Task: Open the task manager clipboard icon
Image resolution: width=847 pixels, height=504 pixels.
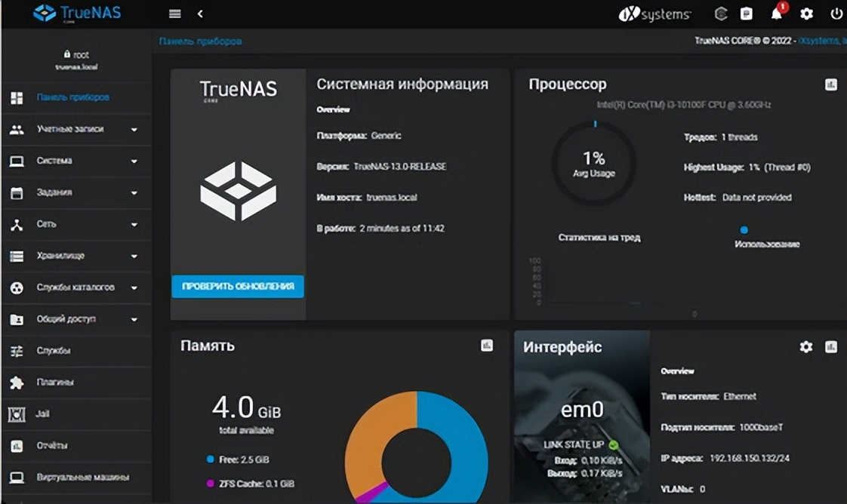Action: point(747,14)
